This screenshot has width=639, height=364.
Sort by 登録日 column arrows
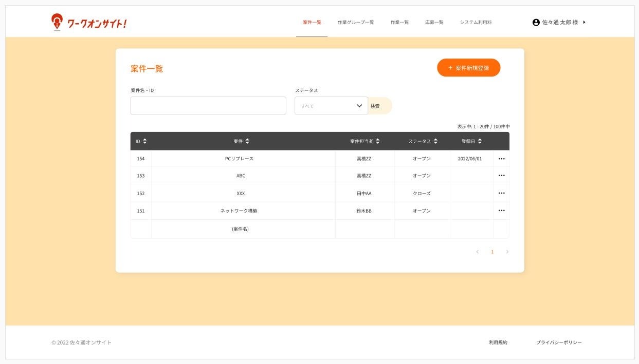click(480, 141)
